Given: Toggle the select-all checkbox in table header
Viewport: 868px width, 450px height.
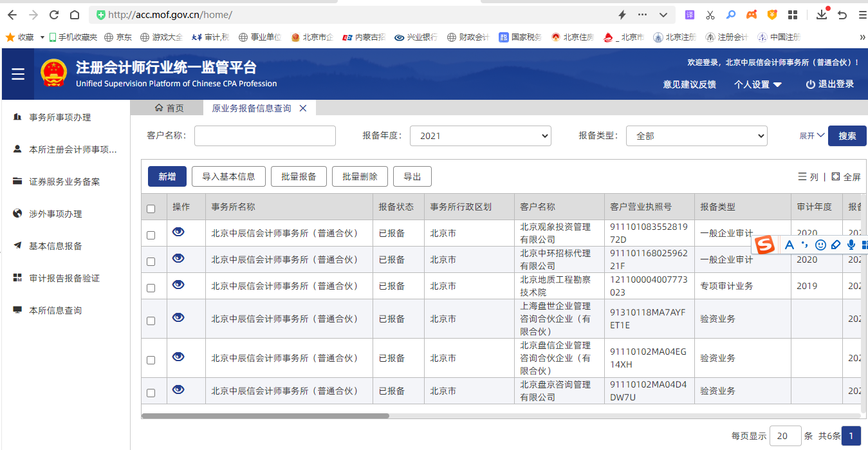Looking at the screenshot, I should (151, 209).
